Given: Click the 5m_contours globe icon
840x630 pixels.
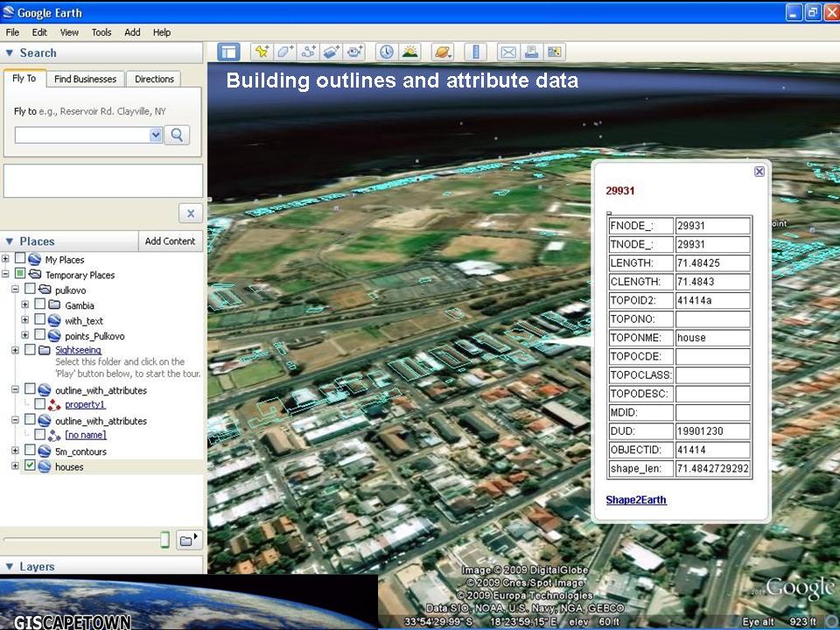Looking at the screenshot, I should pos(45,451).
